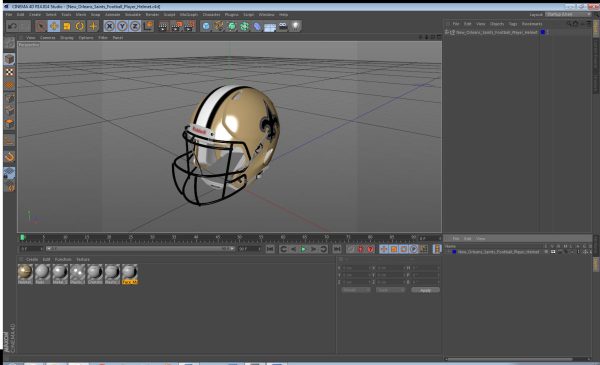The height and width of the screenshot is (365, 600).
Task: Click the blue layer color swatch beside helmet object
Action: pyautogui.click(x=543, y=33)
